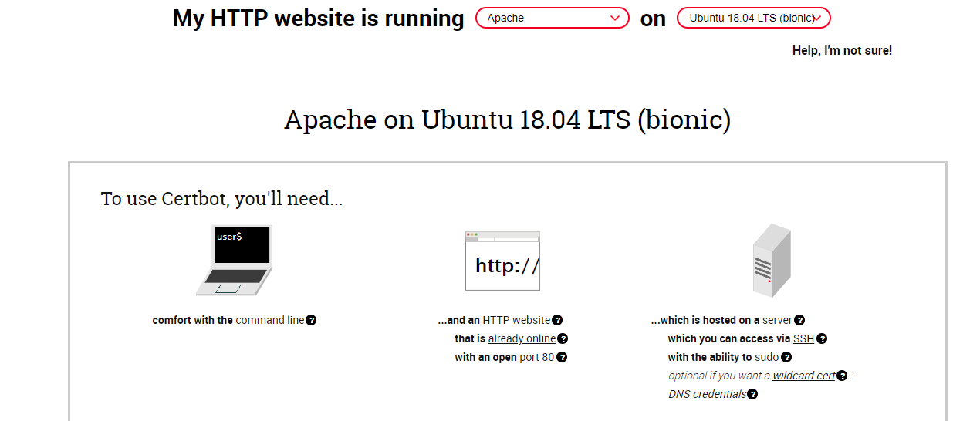Click the help icon beside wildcard cert

(842, 376)
